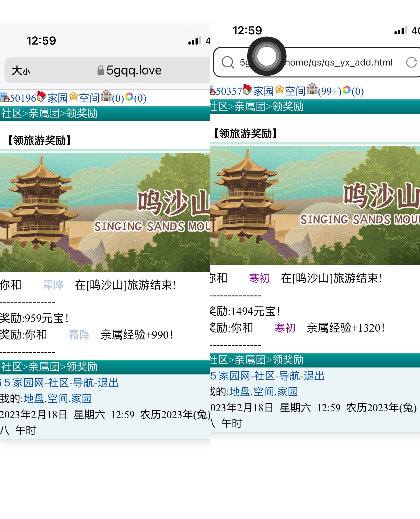The image size is (420, 519).
Task: Open 家园 house icon next to 50357
Action: pos(247,89)
